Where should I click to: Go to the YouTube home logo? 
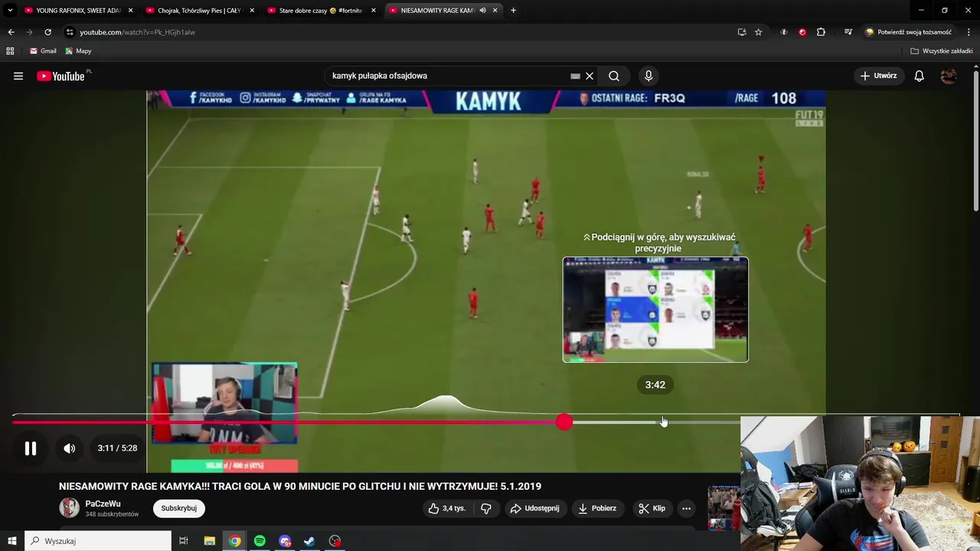tap(60, 76)
